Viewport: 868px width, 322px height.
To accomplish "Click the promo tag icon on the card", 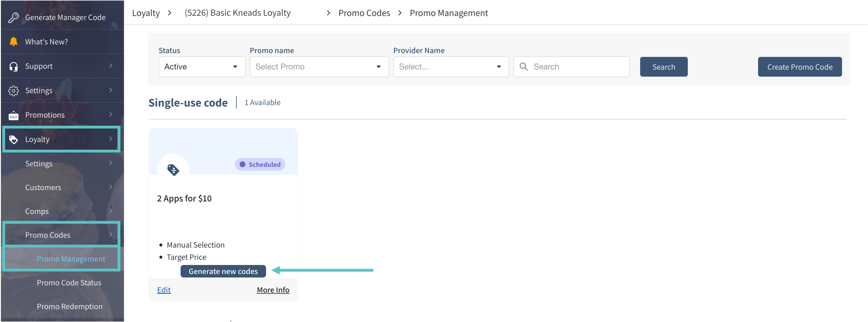I will [x=173, y=170].
